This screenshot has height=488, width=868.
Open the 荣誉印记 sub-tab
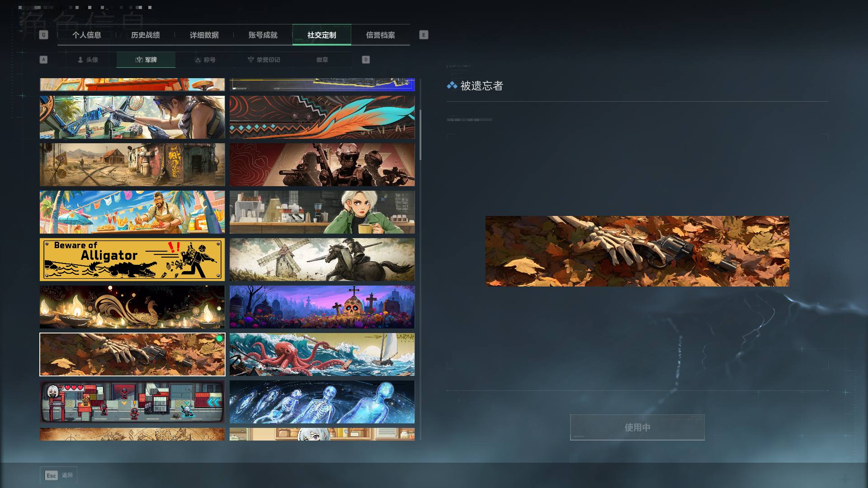(264, 60)
